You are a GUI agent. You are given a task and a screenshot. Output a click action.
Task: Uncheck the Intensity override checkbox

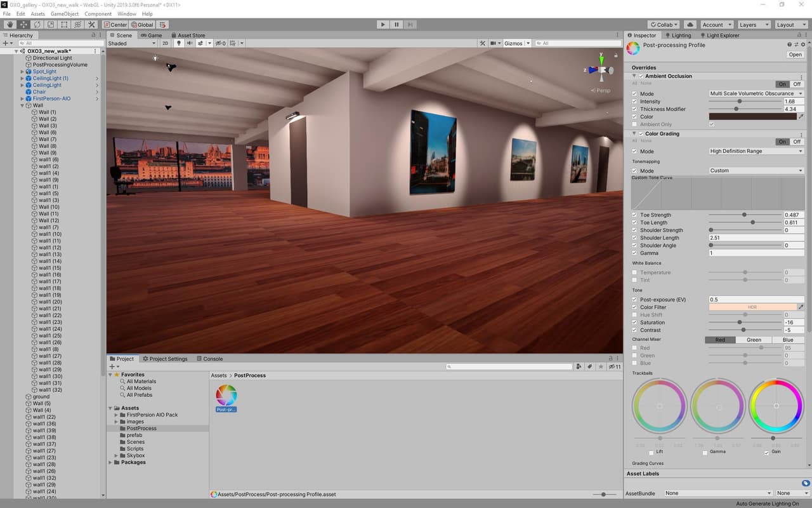click(634, 102)
